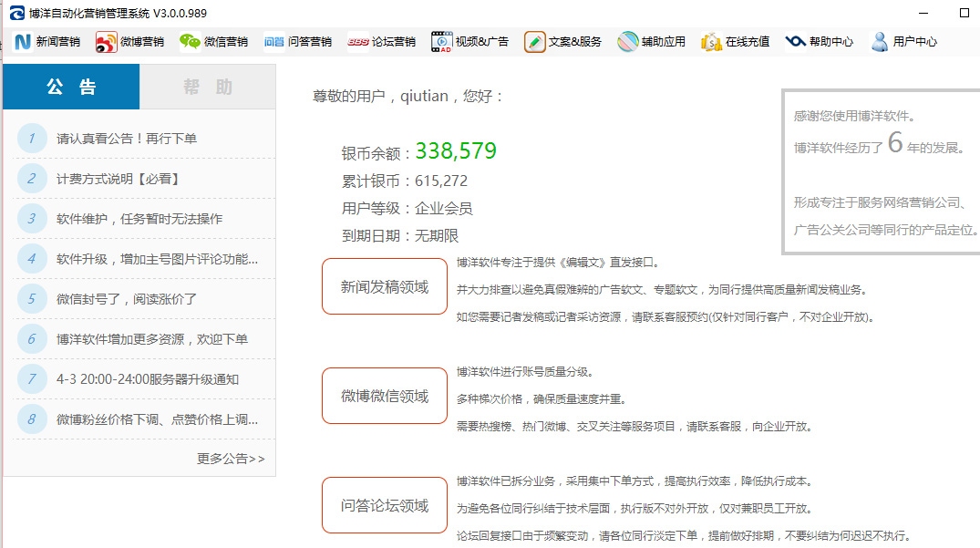Click number 6 circle in announcement list

pos(32,338)
